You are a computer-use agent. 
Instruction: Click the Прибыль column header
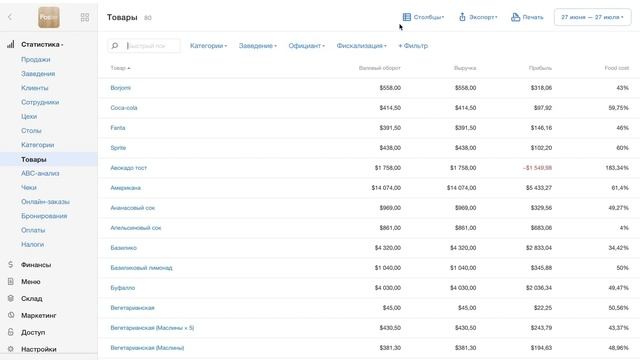[x=540, y=68]
